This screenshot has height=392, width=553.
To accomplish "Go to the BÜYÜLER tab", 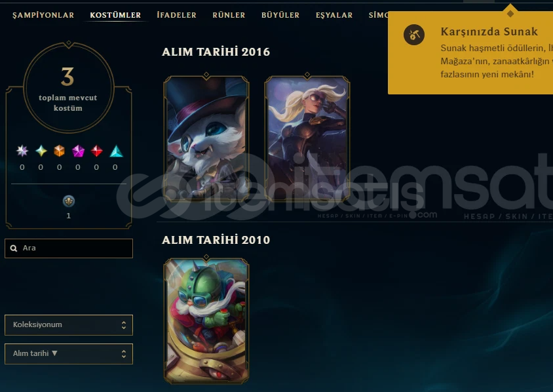I will pyautogui.click(x=280, y=15).
